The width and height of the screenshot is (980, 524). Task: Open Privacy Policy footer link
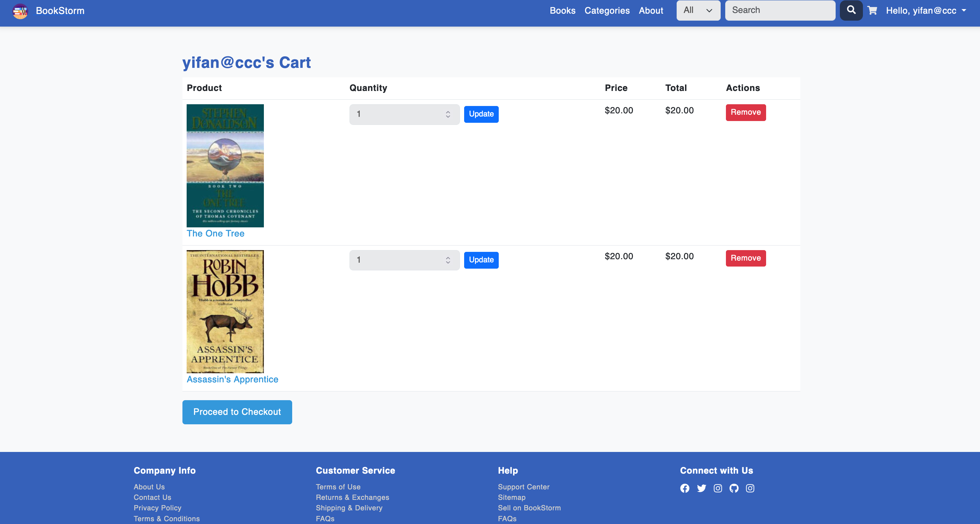click(x=158, y=508)
